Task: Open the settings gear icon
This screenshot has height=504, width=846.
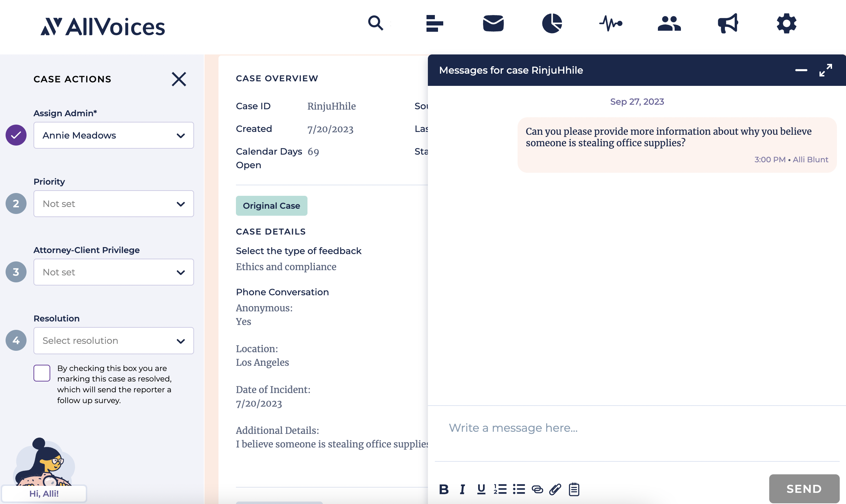Action: point(786,23)
